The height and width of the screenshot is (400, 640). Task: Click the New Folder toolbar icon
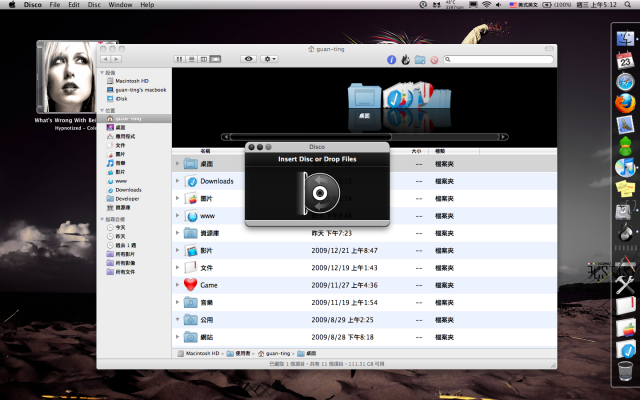[420, 60]
